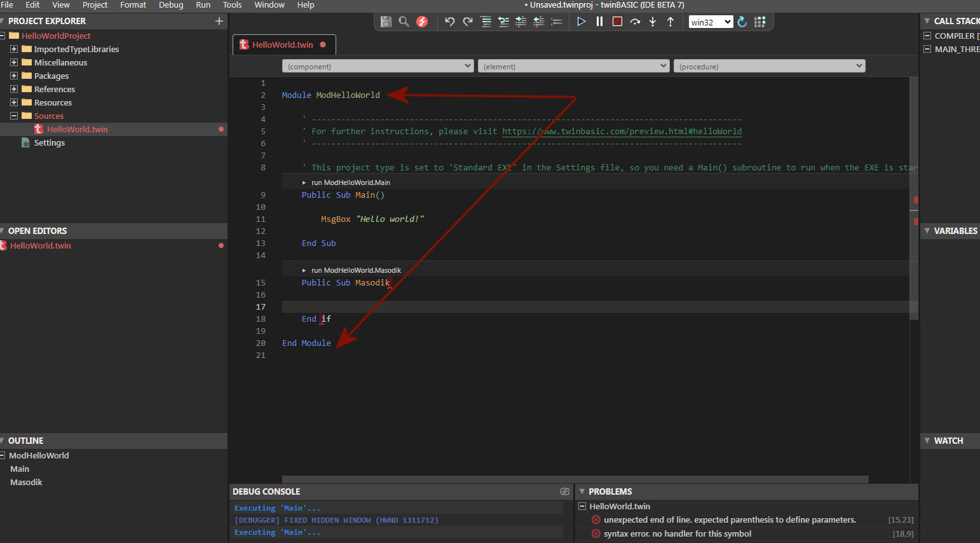Click the Save file icon
Viewport: 980px width, 543px height.
pyautogui.click(x=386, y=21)
